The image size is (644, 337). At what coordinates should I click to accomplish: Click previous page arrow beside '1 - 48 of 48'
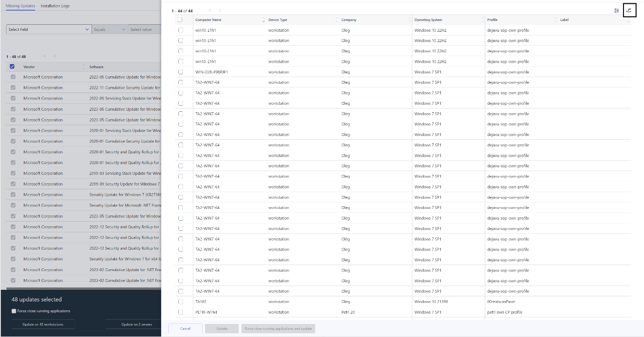pyautogui.click(x=44, y=56)
